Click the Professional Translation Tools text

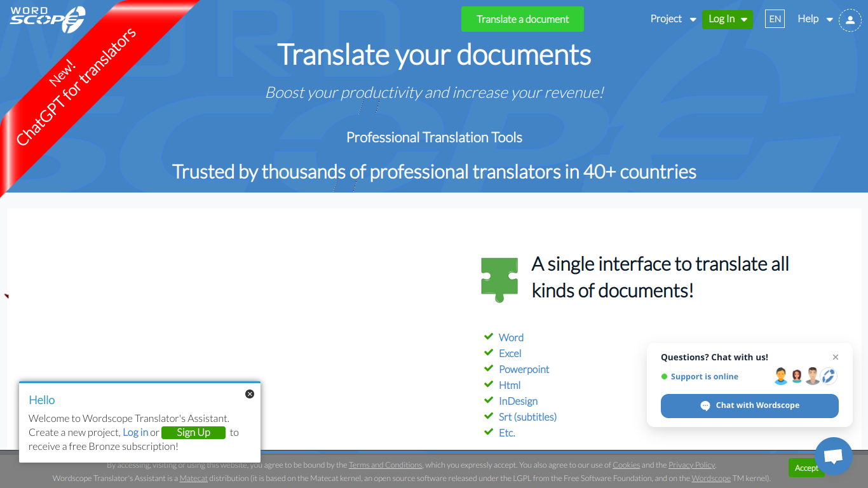[x=434, y=137]
